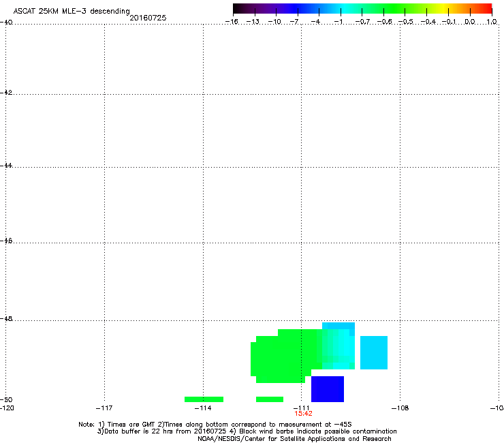Click the NOAA/NESDIS credit line
Image resolution: width=504 pixels, height=443 pixels.
pyautogui.click(x=294, y=438)
